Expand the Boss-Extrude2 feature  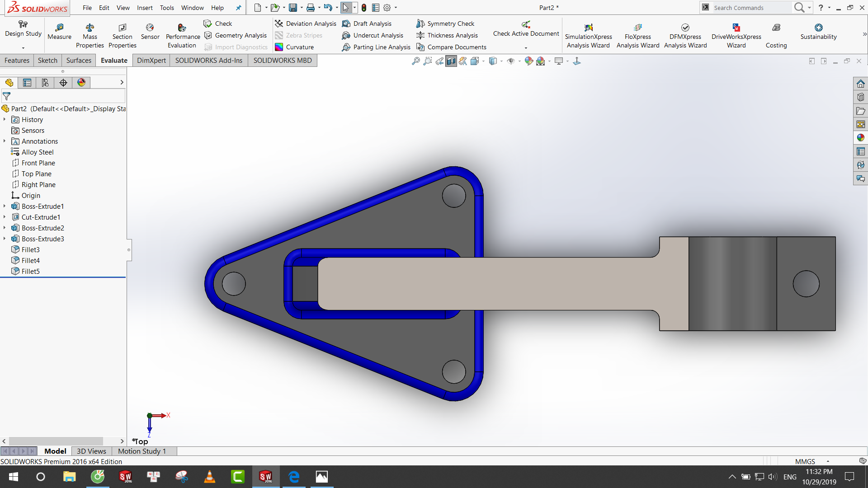(5, 228)
